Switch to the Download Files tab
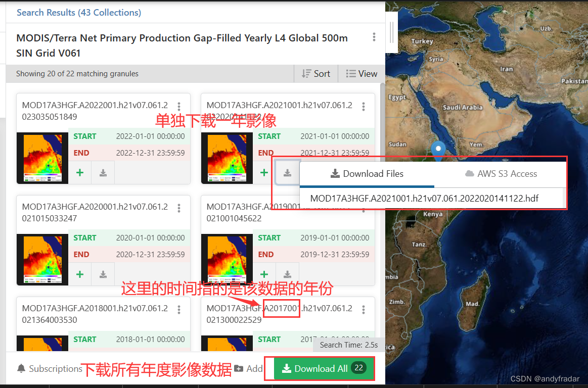 pyautogui.click(x=367, y=173)
